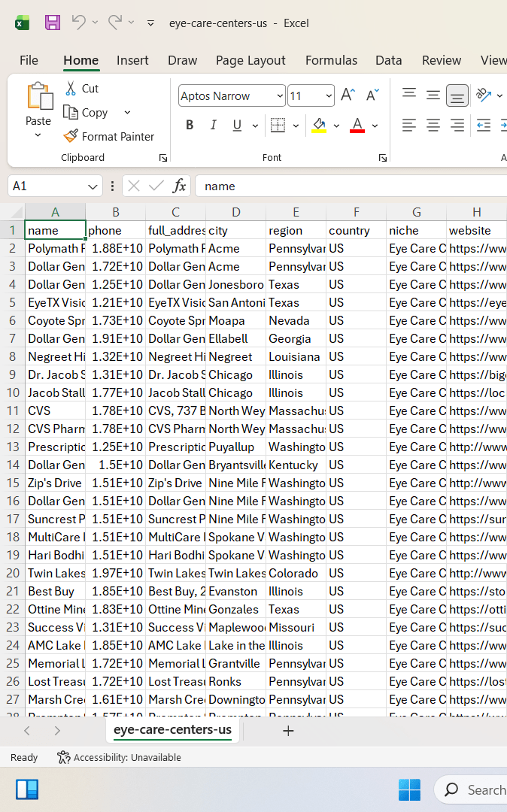Screen dimensions: 507x812
Task: Select Bottom Align icon
Action: (457, 95)
